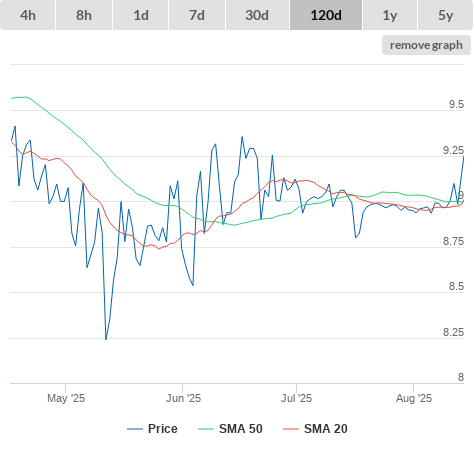474x455 pixels.
Task: Click the red SMA 20 line marker
Action: coord(291,429)
